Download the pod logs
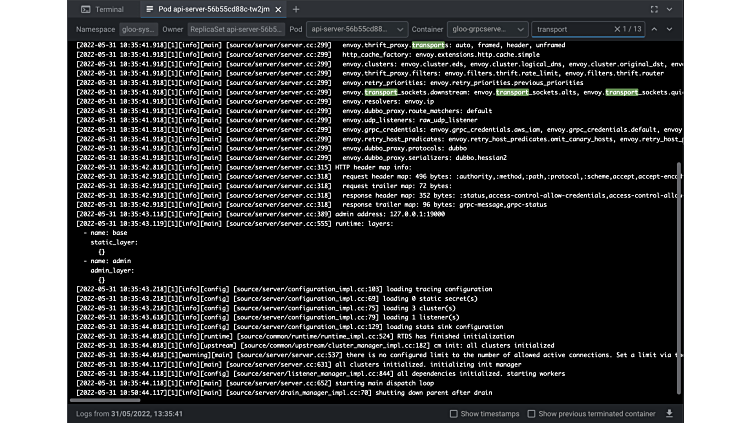The image size is (752, 423). (x=669, y=413)
